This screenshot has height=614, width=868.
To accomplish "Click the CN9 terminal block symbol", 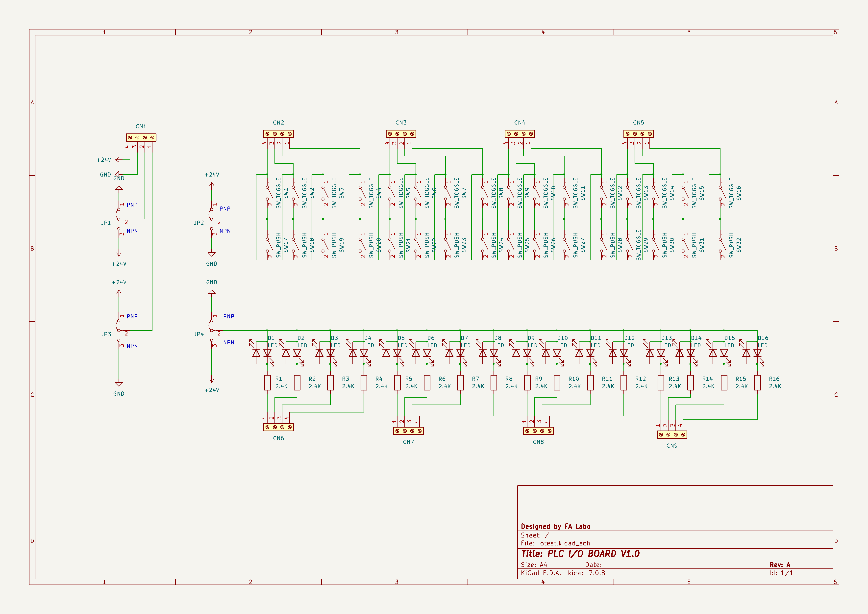I will tap(672, 435).
